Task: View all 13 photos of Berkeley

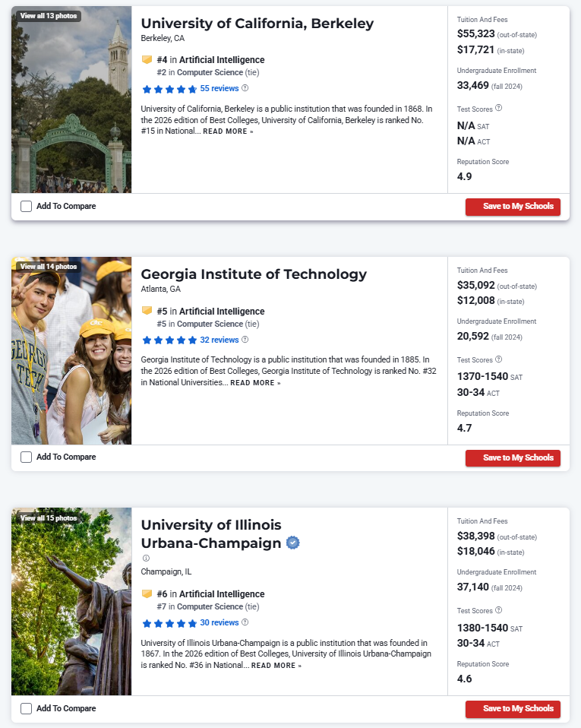Action: [x=47, y=16]
